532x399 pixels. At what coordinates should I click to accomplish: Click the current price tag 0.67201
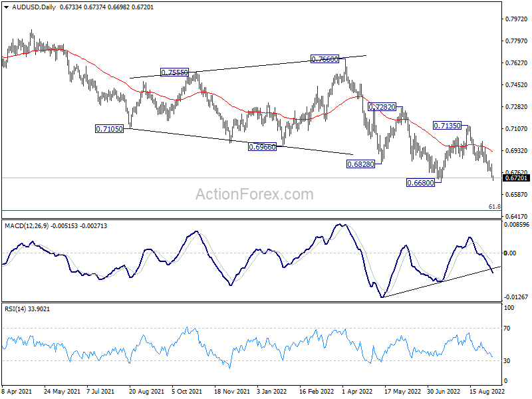516,178
